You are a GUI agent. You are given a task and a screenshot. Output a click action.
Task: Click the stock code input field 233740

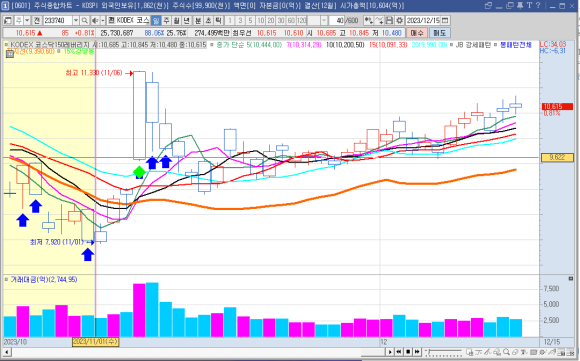(57, 20)
